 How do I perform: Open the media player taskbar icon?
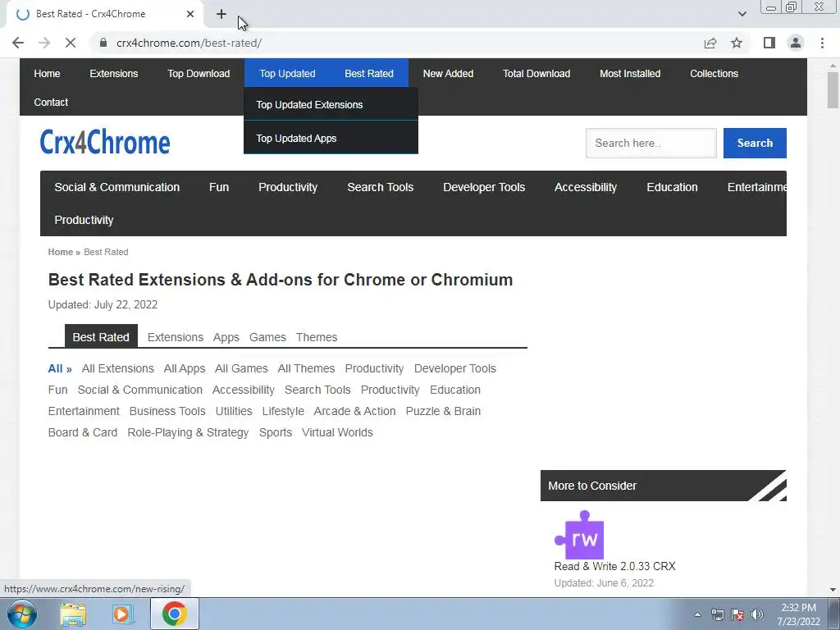(123, 614)
